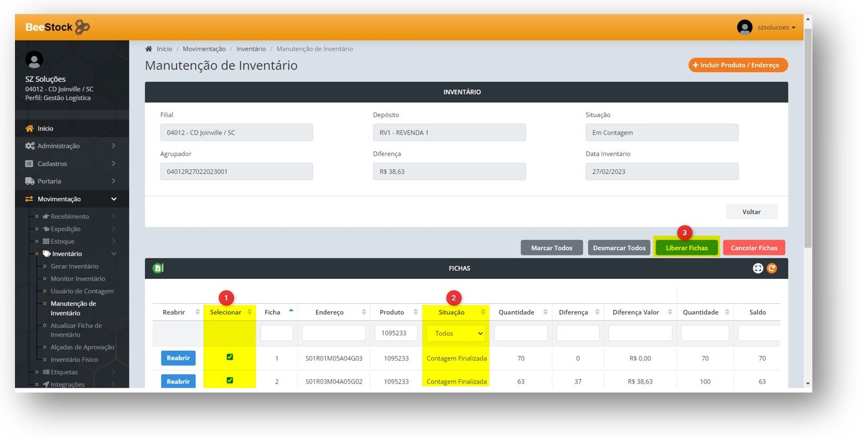Click the user avatar icon in top bar
This screenshot has height=438, width=868.
744,28
